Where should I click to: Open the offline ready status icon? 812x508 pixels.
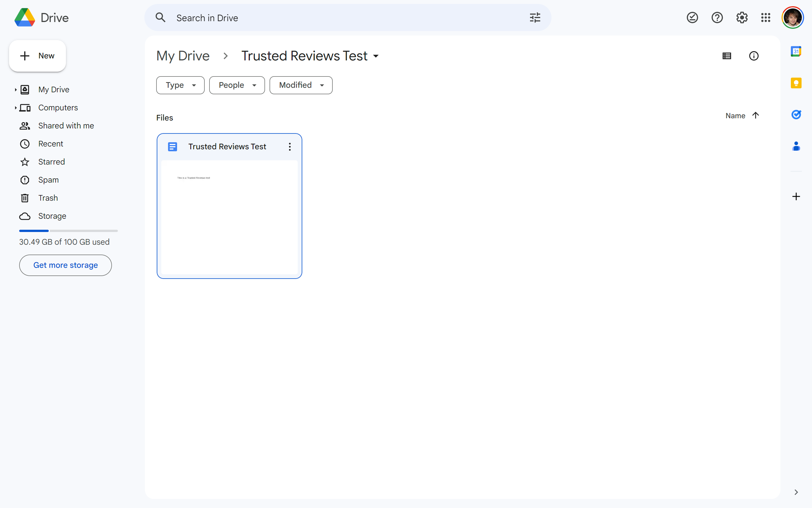point(692,17)
